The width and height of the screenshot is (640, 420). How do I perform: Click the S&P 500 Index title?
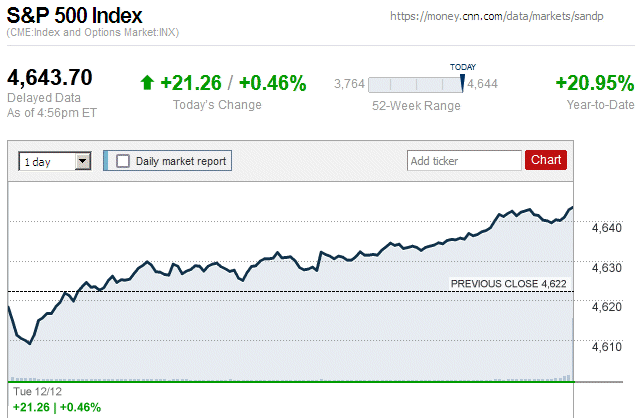pos(74,16)
